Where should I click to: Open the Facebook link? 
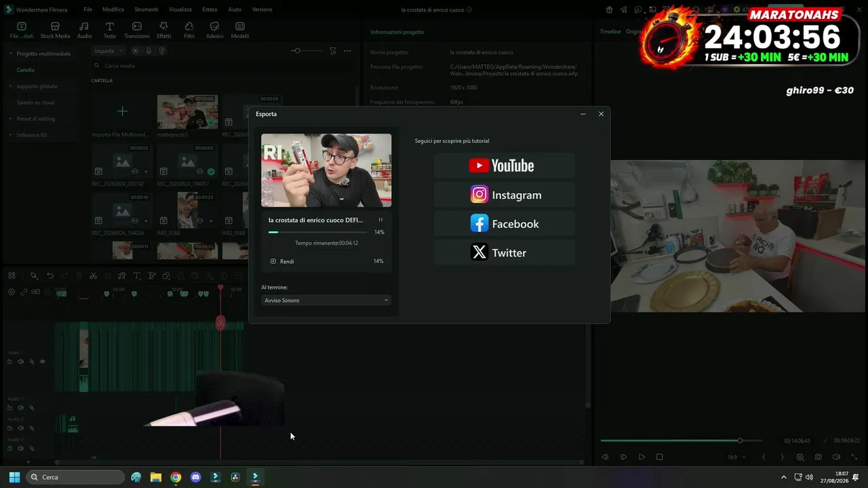(x=505, y=224)
